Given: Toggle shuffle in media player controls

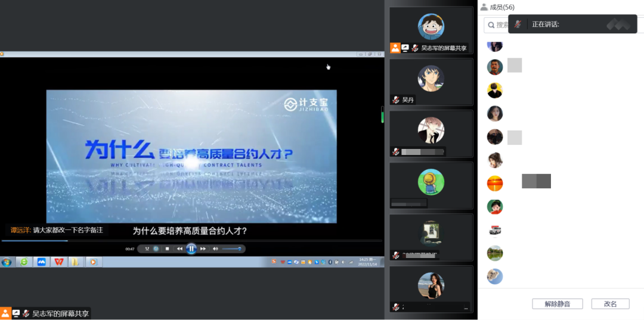Looking at the screenshot, I should point(147,248).
